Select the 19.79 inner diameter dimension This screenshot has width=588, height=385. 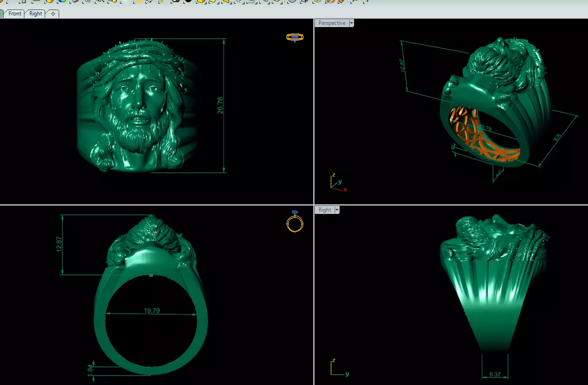(x=152, y=311)
